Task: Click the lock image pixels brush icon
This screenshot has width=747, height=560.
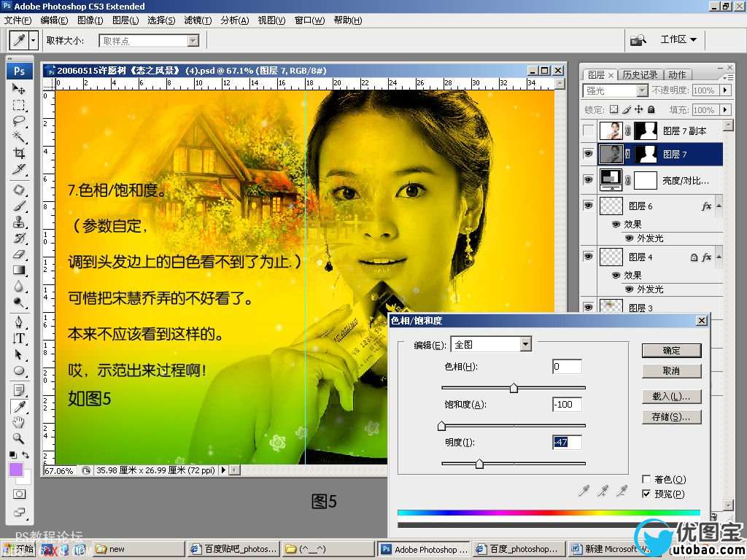Action: [627, 109]
